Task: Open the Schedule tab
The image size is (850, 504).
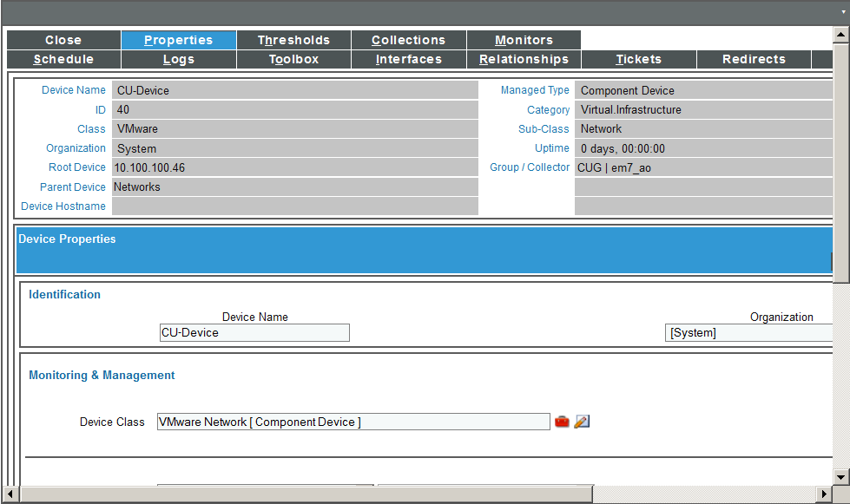Action: tap(63, 59)
